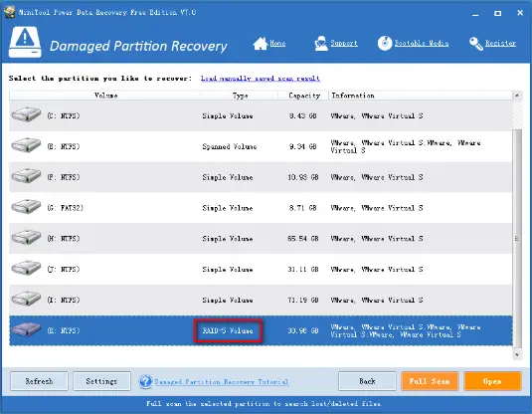Image resolution: width=532 pixels, height=414 pixels.
Task: Select the drive icon for E: NTFS
Action: coord(26,145)
